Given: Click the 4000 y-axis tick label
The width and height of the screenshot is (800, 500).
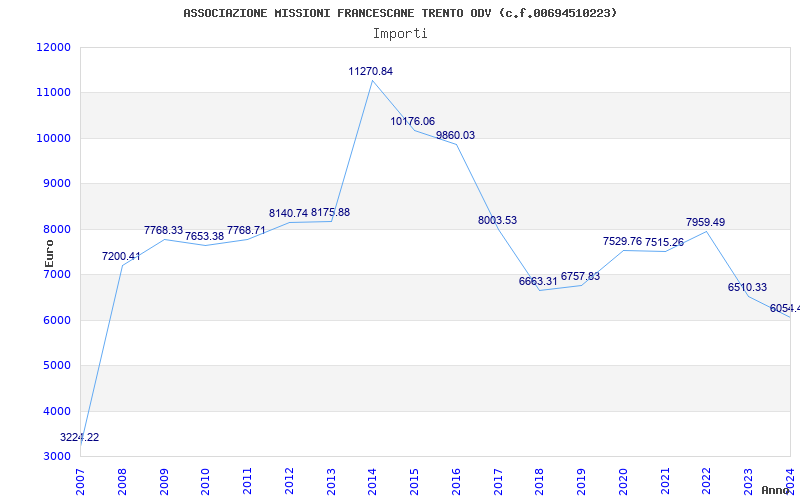Looking at the screenshot, I should (x=56, y=411).
